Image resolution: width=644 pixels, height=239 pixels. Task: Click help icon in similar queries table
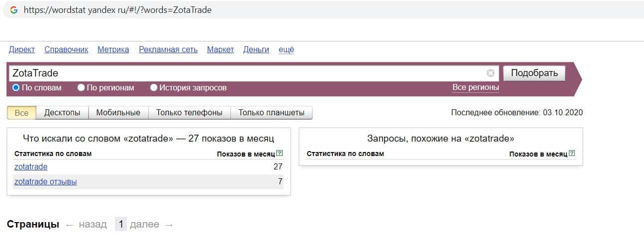pos(572,154)
